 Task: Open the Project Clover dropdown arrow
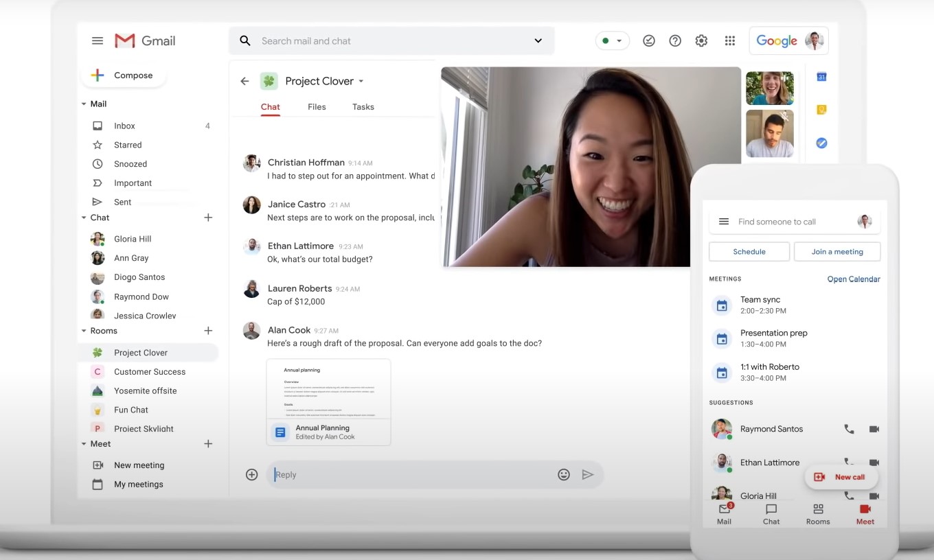(x=363, y=81)
